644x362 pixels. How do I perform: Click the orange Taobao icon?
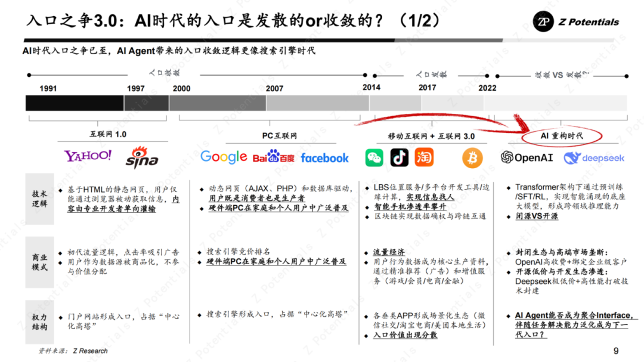(x=425, y=157)
